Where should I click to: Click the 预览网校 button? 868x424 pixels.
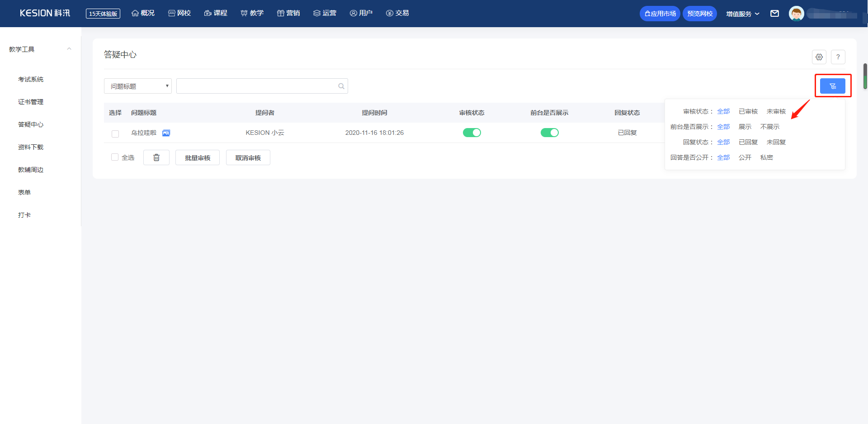700,14
